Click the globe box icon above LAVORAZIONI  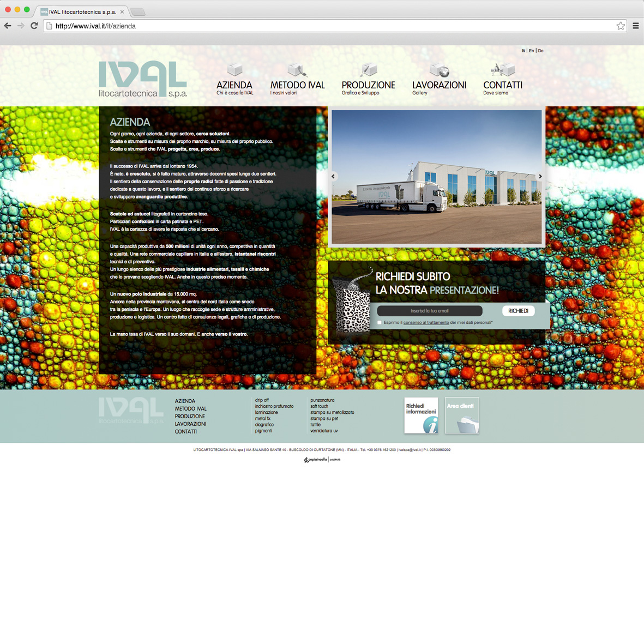point(439,70)
